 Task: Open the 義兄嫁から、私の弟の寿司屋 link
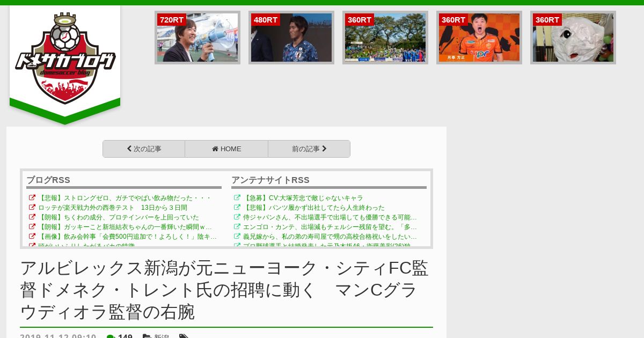[330, 237]
